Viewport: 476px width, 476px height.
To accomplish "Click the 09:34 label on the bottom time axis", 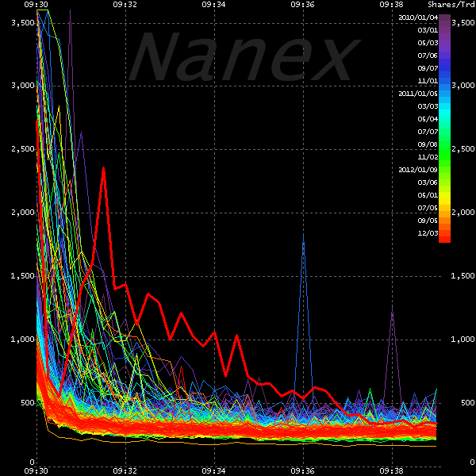I will 213,470.
